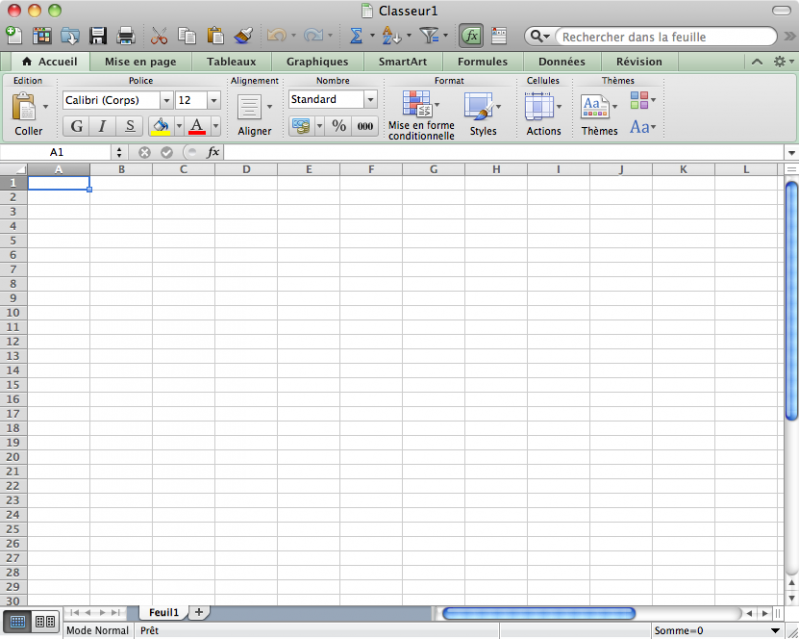Click the red font color swatch
The height and width of the screenshot is (639, 799).
pyautogui.click(x=196, y=126)
